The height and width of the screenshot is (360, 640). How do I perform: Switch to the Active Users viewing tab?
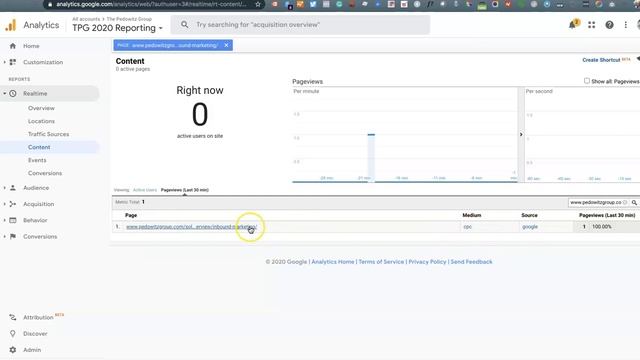click(145, 190)
